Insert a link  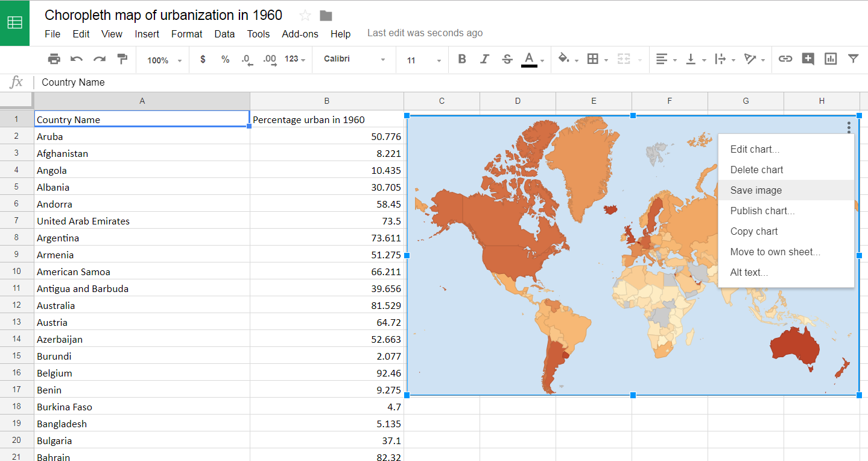785,59
